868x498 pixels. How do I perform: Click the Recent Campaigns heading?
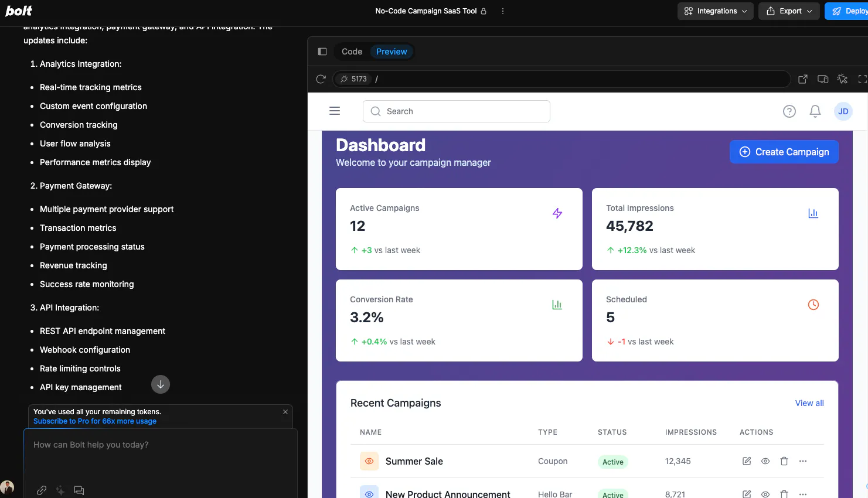pyautogui.click(x=396, y=403)
